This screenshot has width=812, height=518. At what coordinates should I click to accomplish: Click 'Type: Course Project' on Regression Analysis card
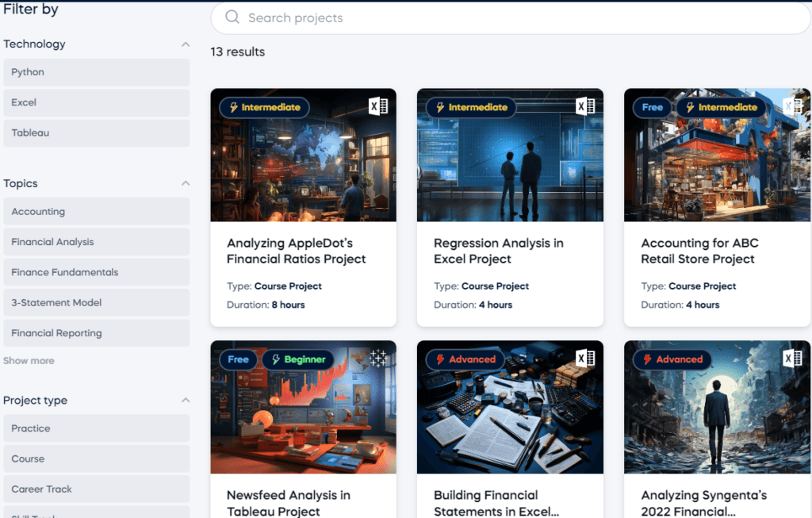[481, 286]
